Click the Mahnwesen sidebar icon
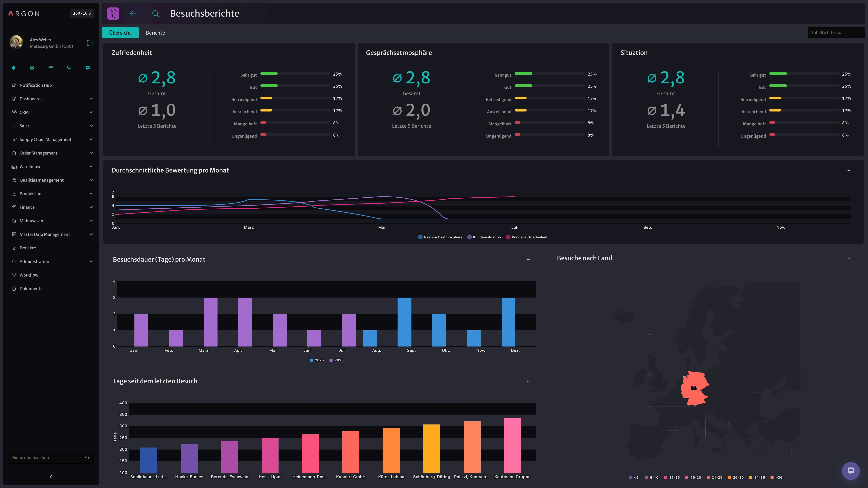 (14, 221)
